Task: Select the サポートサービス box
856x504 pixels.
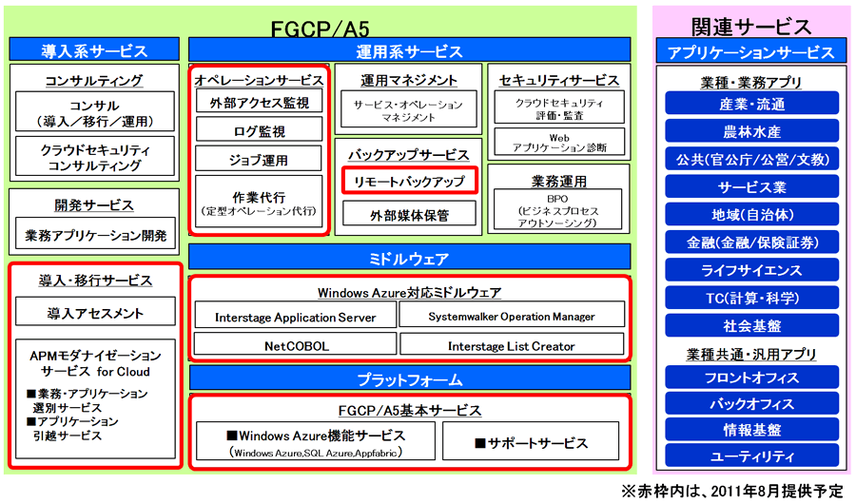Action: click(x=532, y=443)
